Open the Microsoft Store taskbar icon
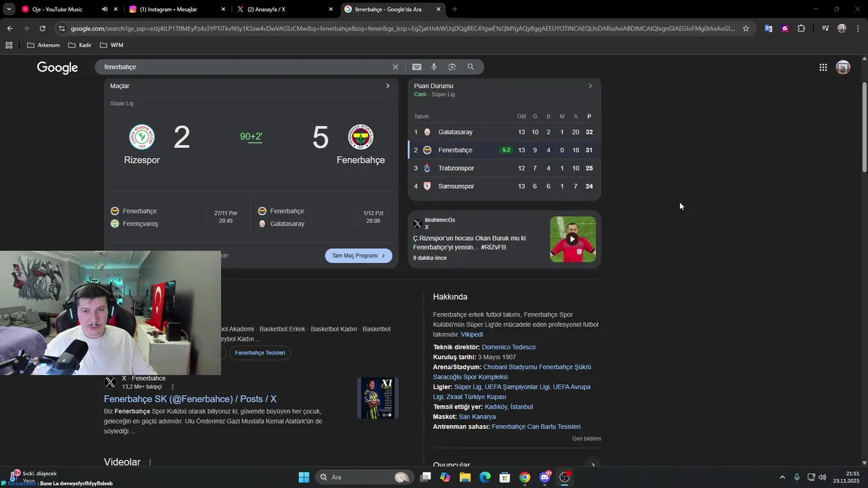 [505, 477]
